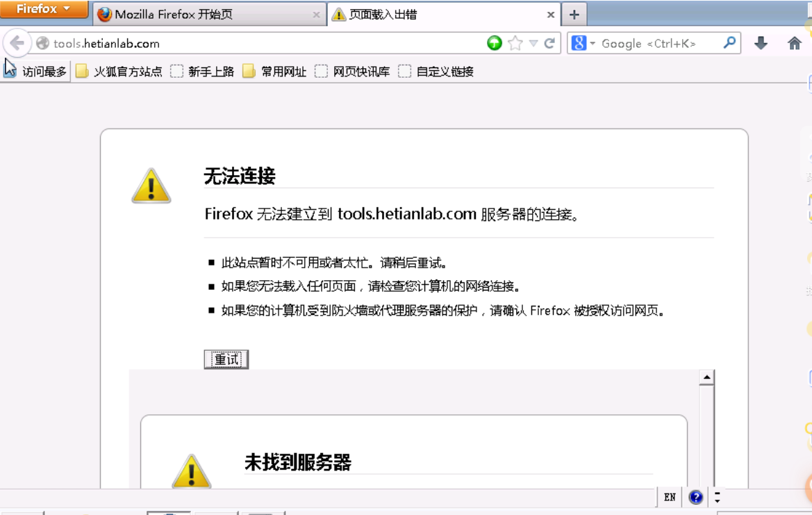The image size is (812, 515).
Task: Open a new tab with plus button
Action: click(574, 15)
